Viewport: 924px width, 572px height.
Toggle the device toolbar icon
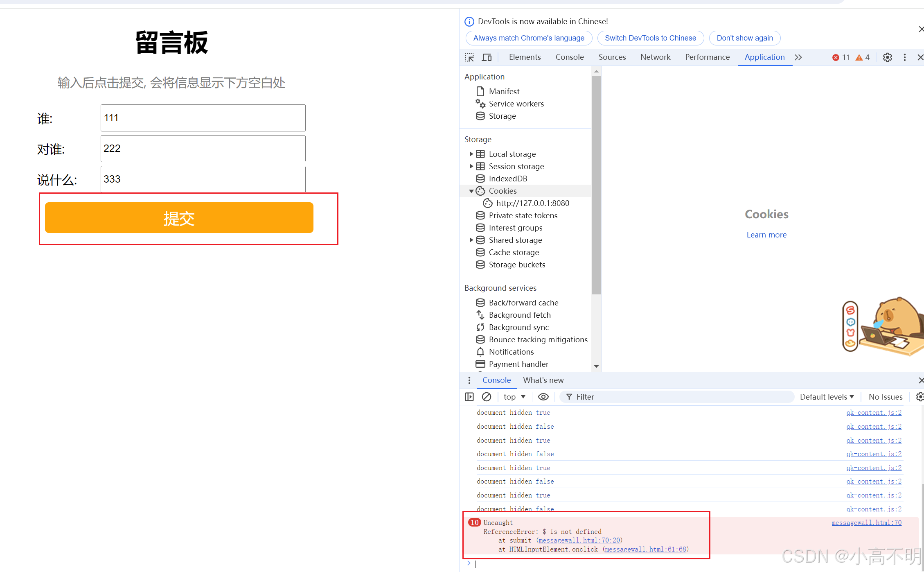point(487,57)
